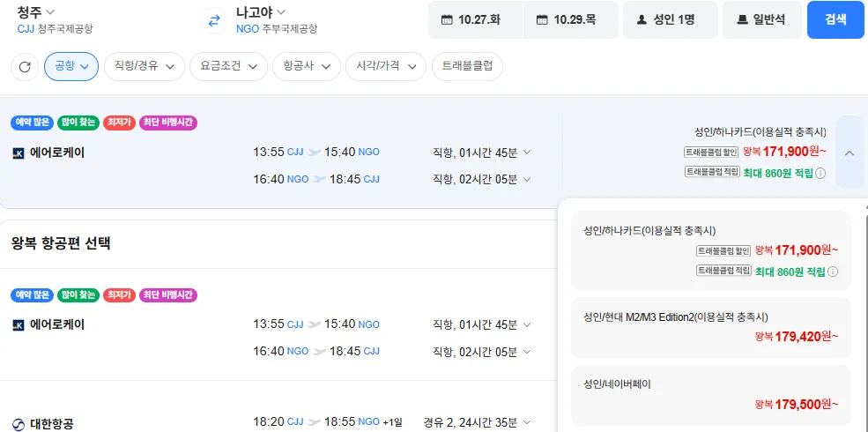Open the 직항/경유 filter dropdown
The height and width of the screenshot is (432, 868).
[x=144, y=66]
